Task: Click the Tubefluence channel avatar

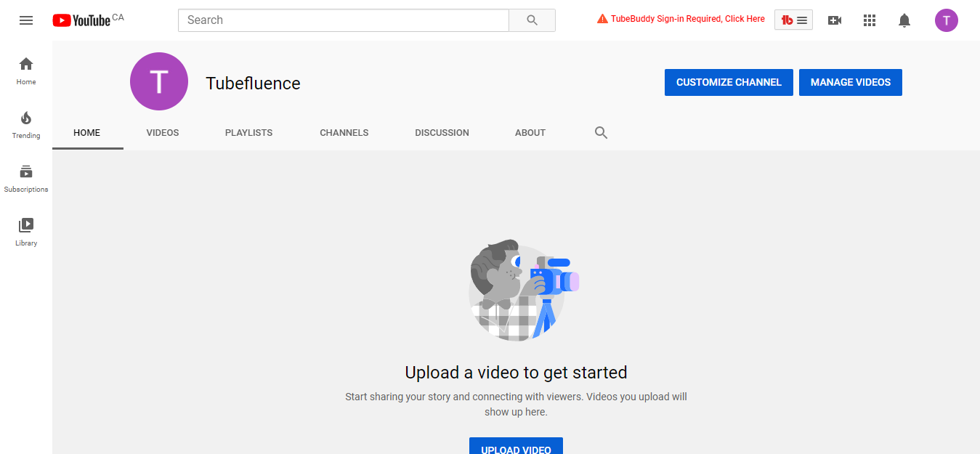Action: pos(159,81)
